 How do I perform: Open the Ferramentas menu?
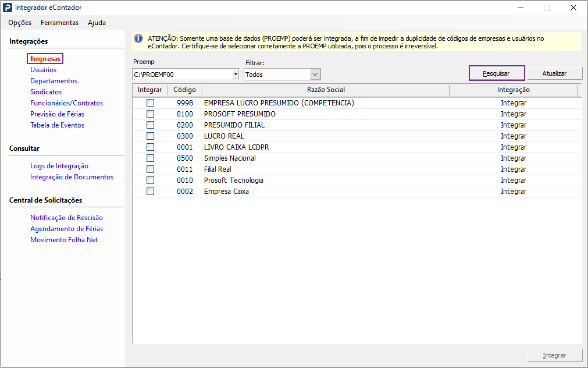click(x=59, y=23)
